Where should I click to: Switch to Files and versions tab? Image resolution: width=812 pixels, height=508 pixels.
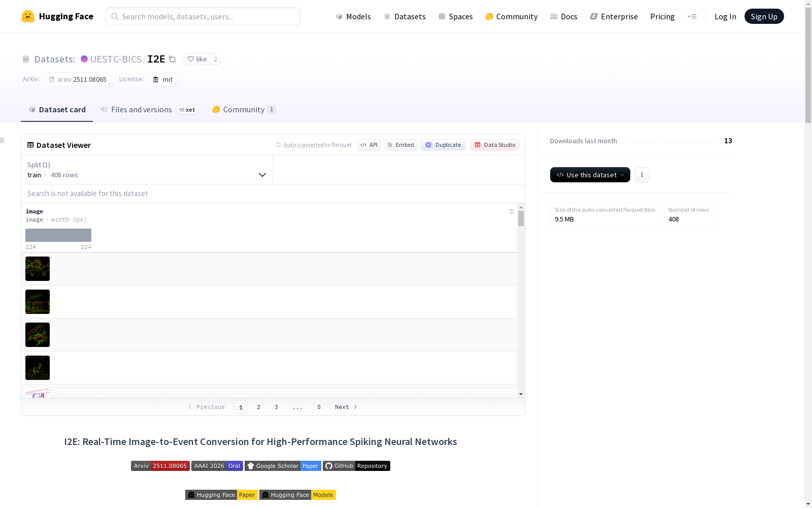(149, 110)
